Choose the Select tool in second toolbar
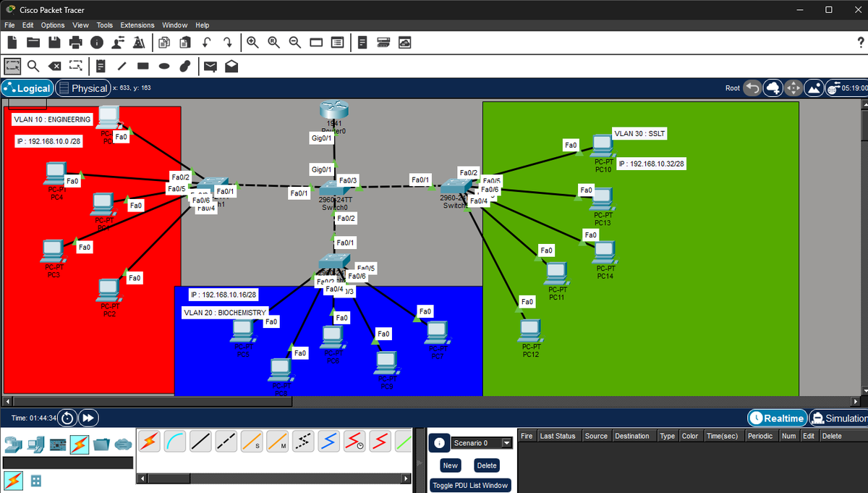The image size is (868, 493). click(13, 67)
